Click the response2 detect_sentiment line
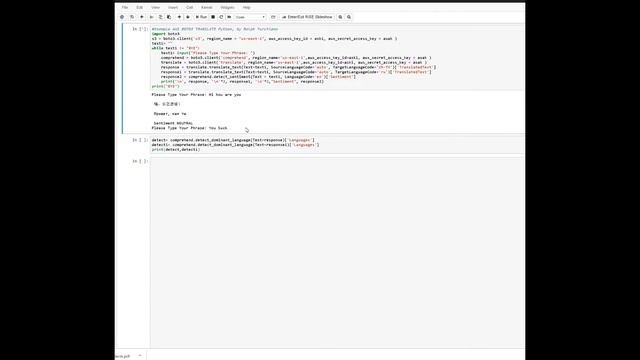The image size is (640, 360). coord(258,77)
